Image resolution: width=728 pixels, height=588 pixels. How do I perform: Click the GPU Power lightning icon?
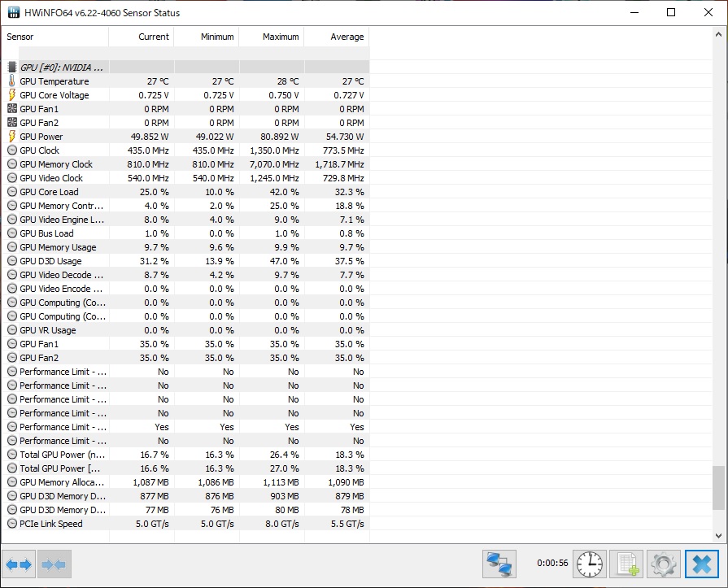coord(12,137)
